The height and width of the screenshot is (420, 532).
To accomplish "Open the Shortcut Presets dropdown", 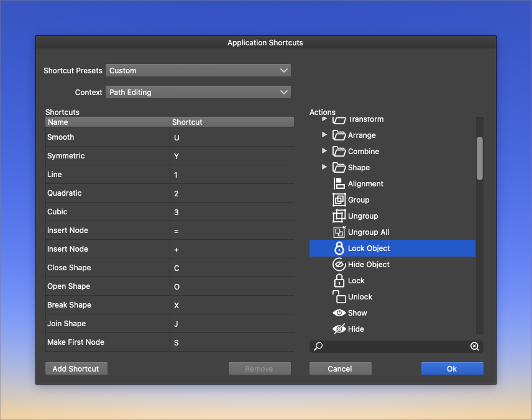I will click(x=198, y=71).
